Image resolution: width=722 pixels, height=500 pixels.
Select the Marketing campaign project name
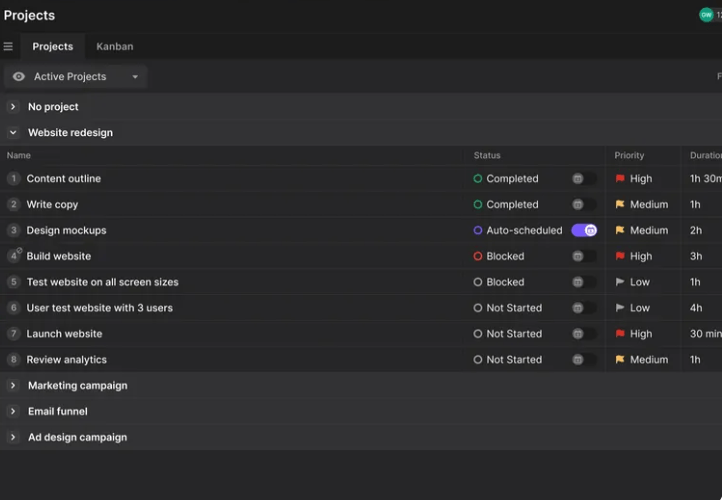click(77, 385)
